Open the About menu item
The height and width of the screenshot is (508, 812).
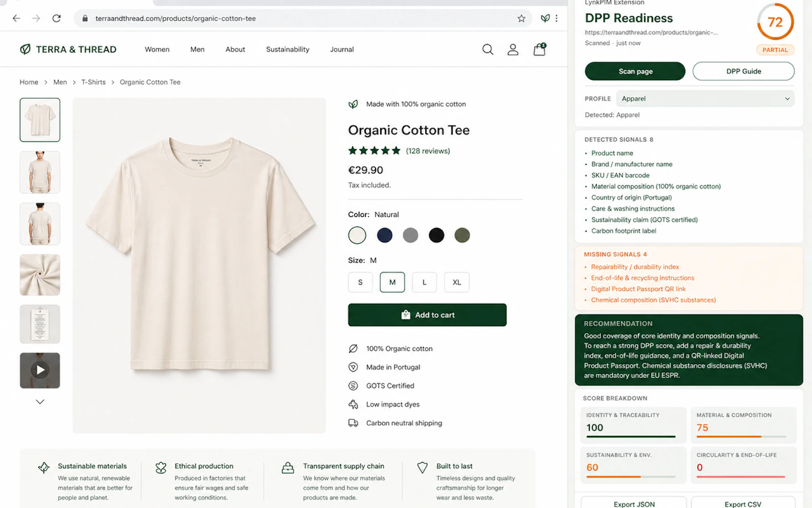tap(235, 49)
